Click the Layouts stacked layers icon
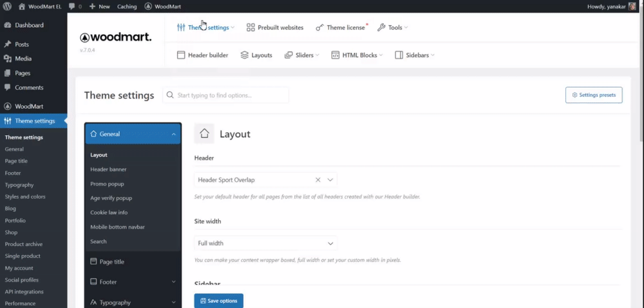644x308 pixels. click(x=244, y=55)
